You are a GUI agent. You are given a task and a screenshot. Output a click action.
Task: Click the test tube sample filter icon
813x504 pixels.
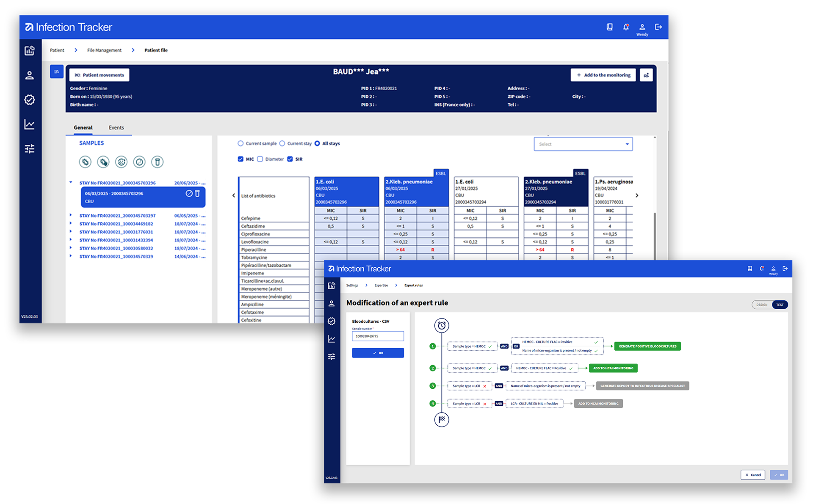[157, 162]
